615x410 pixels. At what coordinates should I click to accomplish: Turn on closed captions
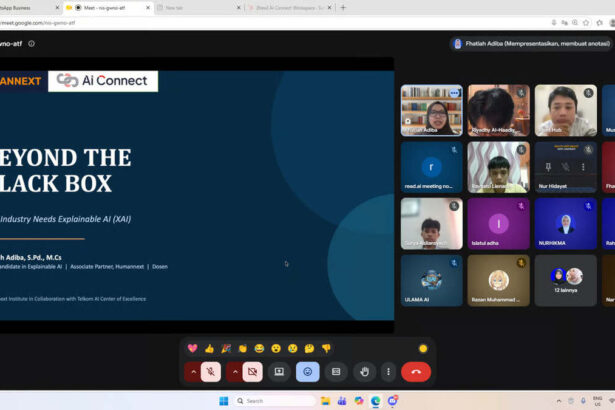[x=336, y=372]
